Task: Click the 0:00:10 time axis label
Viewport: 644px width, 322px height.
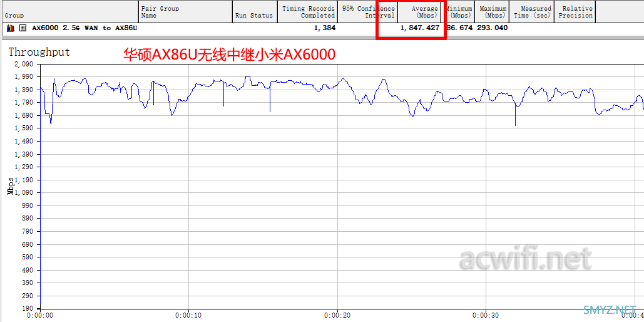Action: (x=188, y=316)
